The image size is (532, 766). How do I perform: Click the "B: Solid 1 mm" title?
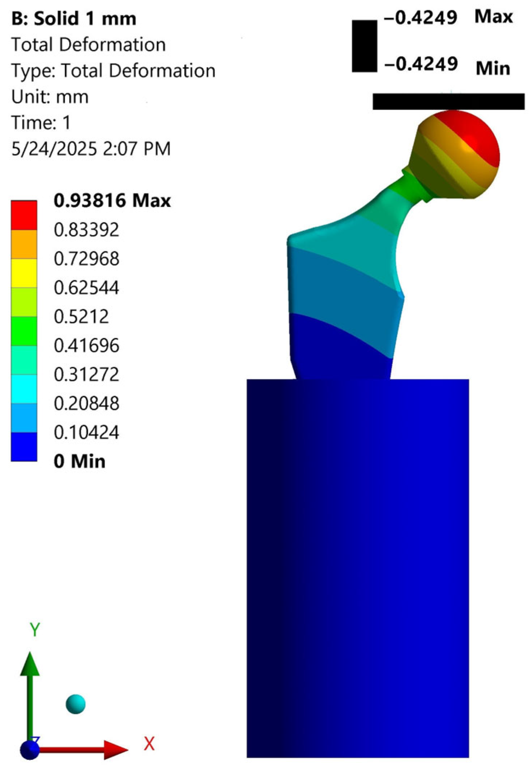pos(74,18)
